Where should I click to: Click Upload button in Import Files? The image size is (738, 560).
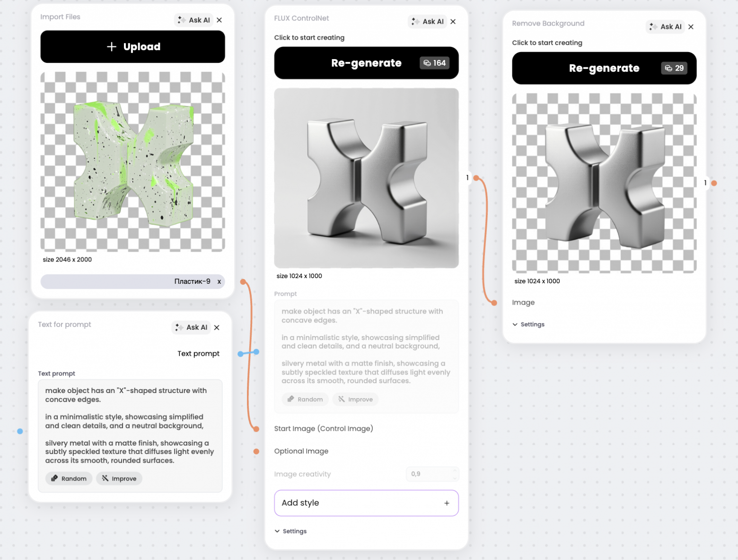tap(132, 47)
